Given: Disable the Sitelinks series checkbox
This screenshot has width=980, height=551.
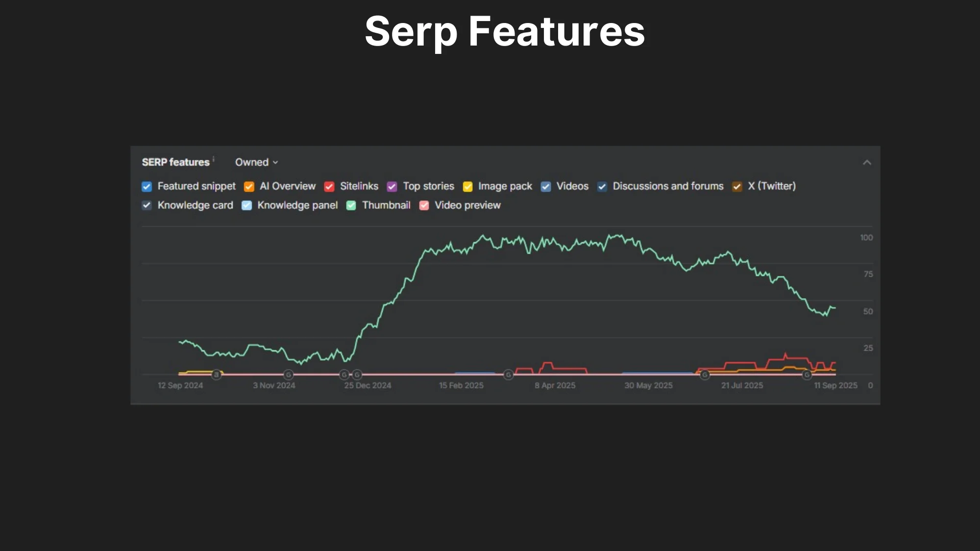Looking at the screenshot, I should tap(329, 187).
